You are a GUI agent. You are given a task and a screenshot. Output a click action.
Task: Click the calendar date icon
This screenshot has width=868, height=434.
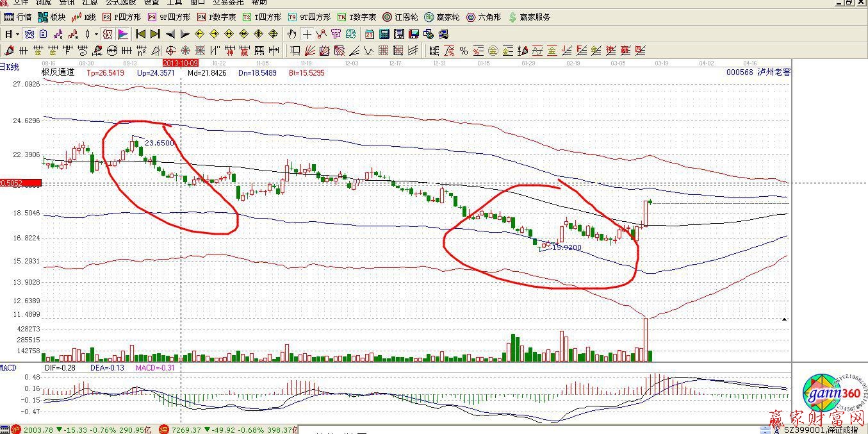(x=370, y=34)
